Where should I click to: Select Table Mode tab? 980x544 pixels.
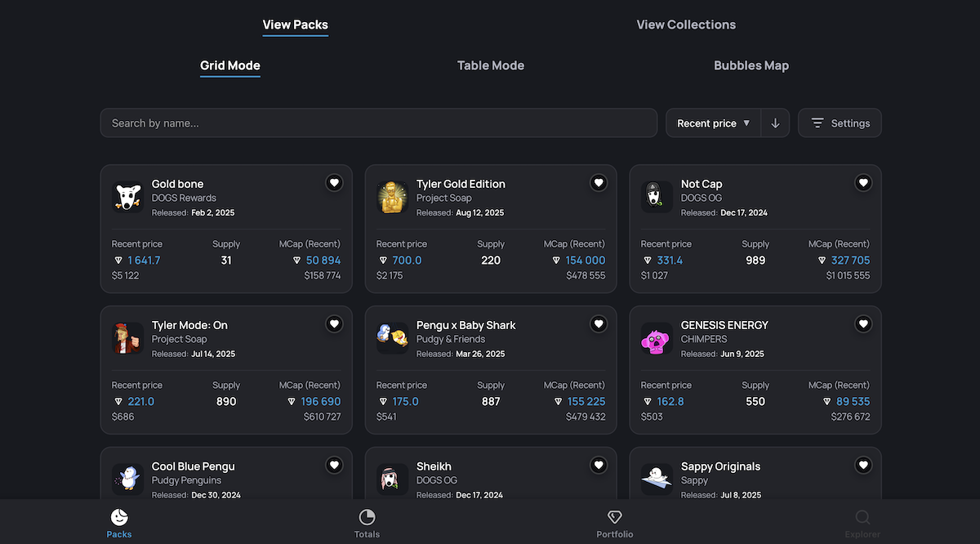tap(491, 65)
